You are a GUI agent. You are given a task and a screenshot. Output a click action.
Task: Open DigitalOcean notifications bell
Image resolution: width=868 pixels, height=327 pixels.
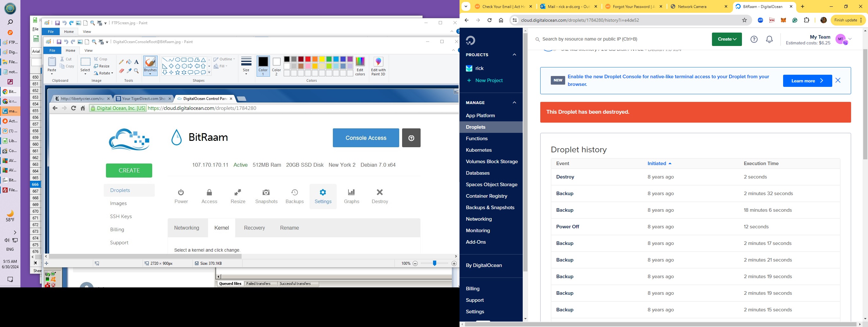tap(769, 40)
